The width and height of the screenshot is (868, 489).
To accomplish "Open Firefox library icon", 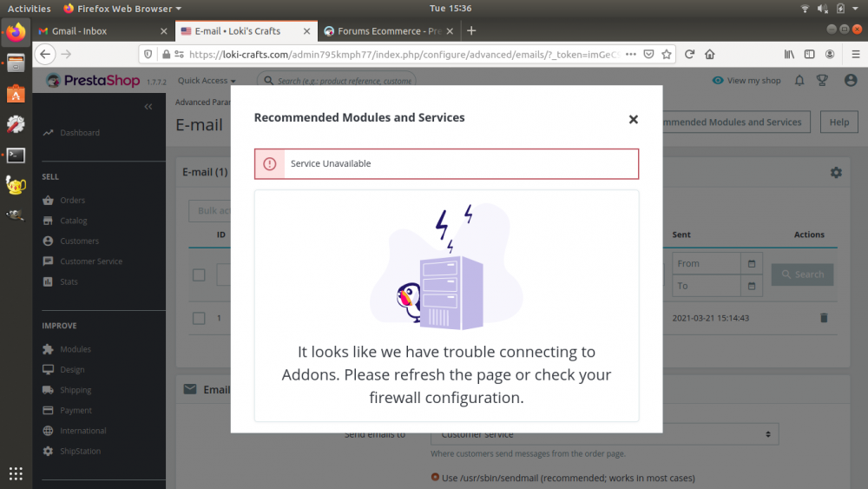I will 789,54.
